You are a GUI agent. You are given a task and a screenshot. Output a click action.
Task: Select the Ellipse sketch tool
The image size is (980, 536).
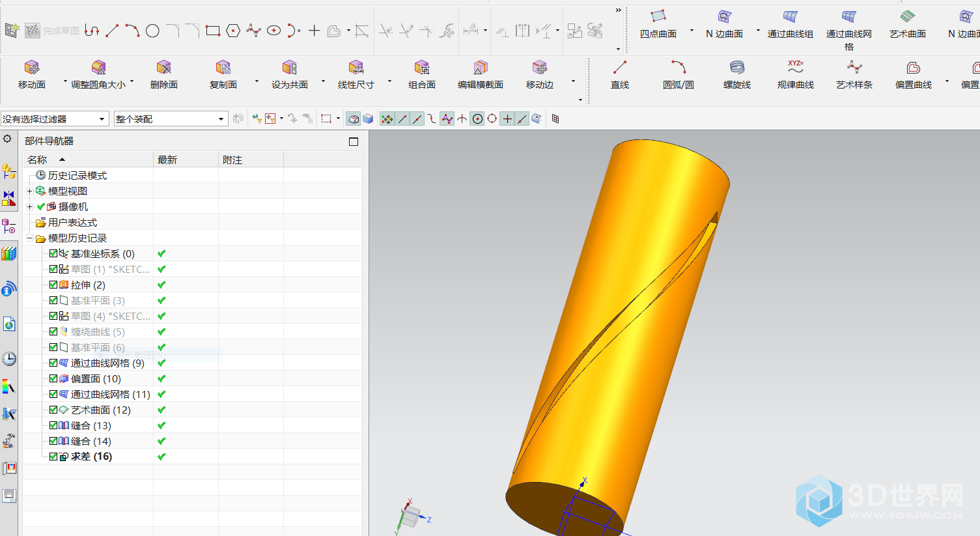pos(273,31)
